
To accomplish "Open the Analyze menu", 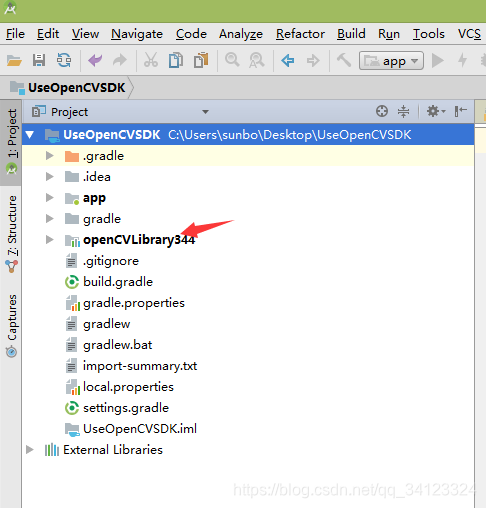I will [241, 34].
